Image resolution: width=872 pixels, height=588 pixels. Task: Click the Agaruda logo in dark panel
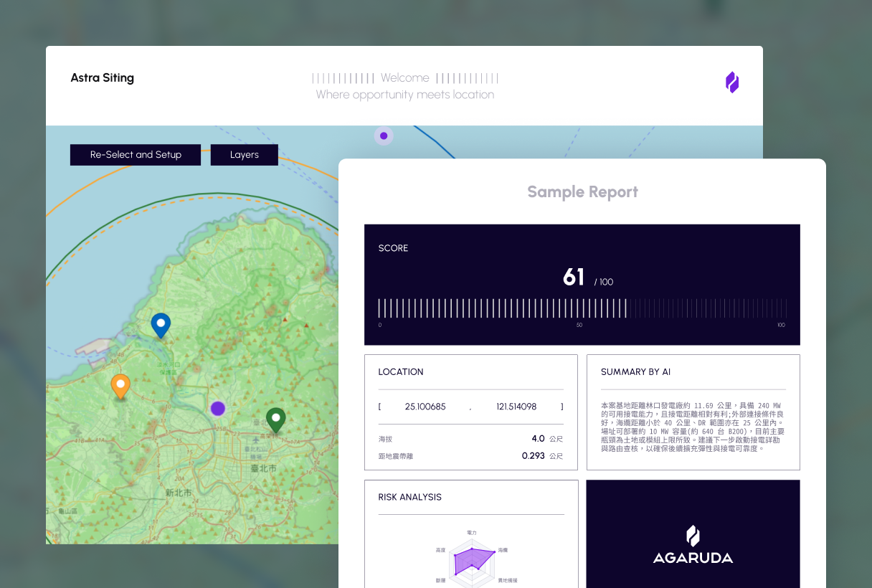point(693,546)
